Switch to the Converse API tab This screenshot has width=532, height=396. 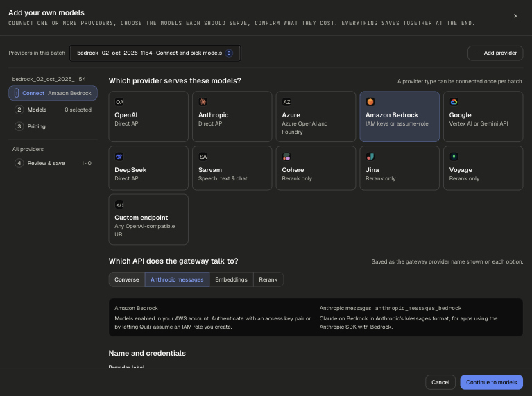(x=126, y=279)
